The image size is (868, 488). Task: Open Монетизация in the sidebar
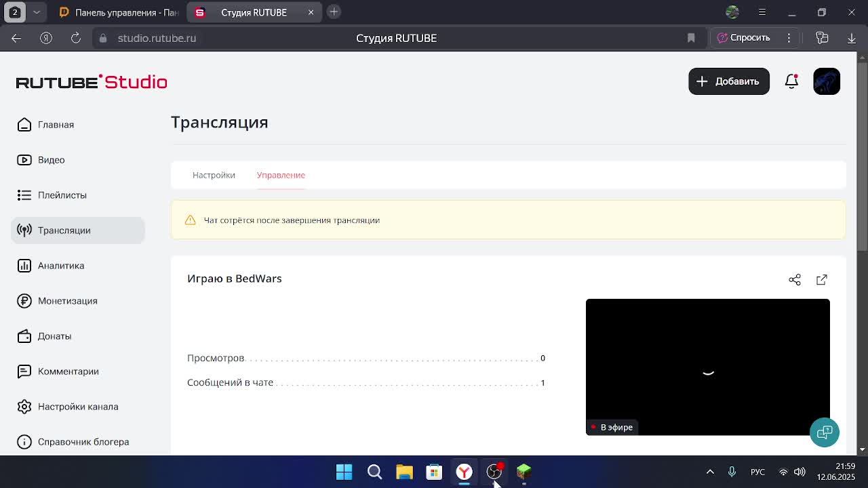78,301
